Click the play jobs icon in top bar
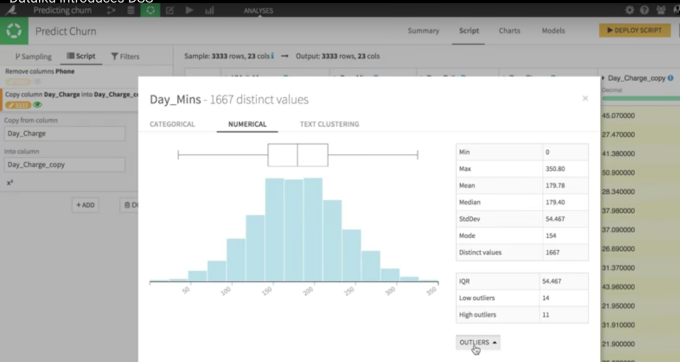The height and width of the screenshot is (362, 680). 190,10
